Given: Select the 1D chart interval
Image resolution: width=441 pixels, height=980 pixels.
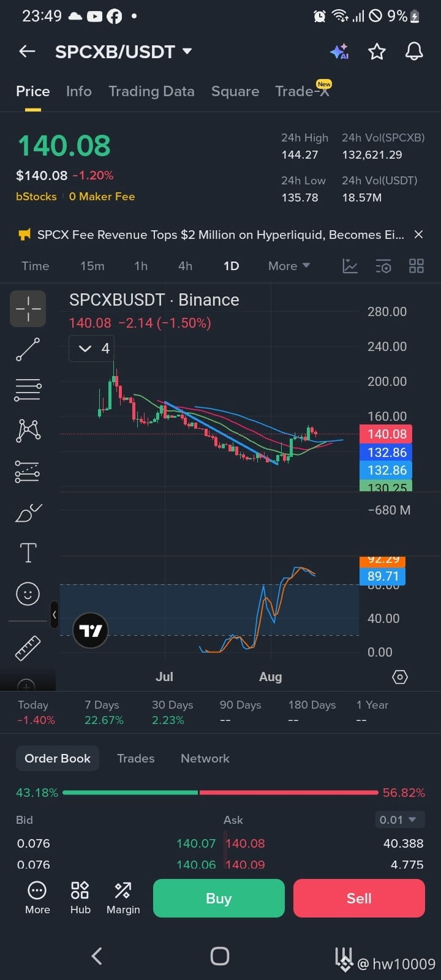Looking at the screenshot, I should 231,266.
